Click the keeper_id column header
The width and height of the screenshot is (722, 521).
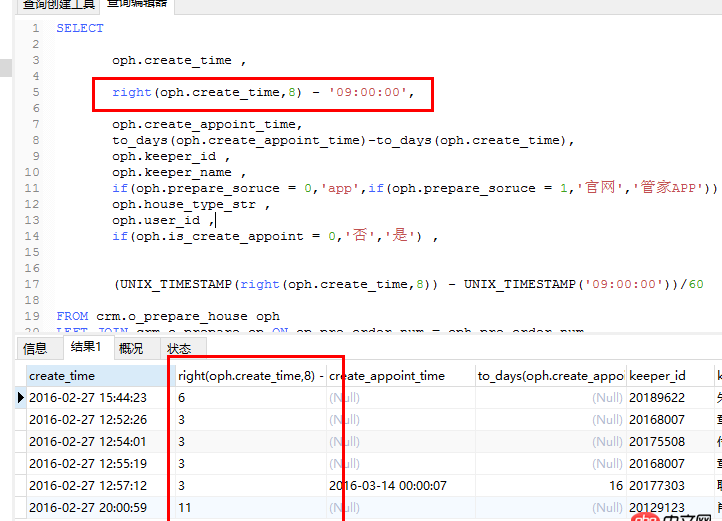tap(670, 376)
